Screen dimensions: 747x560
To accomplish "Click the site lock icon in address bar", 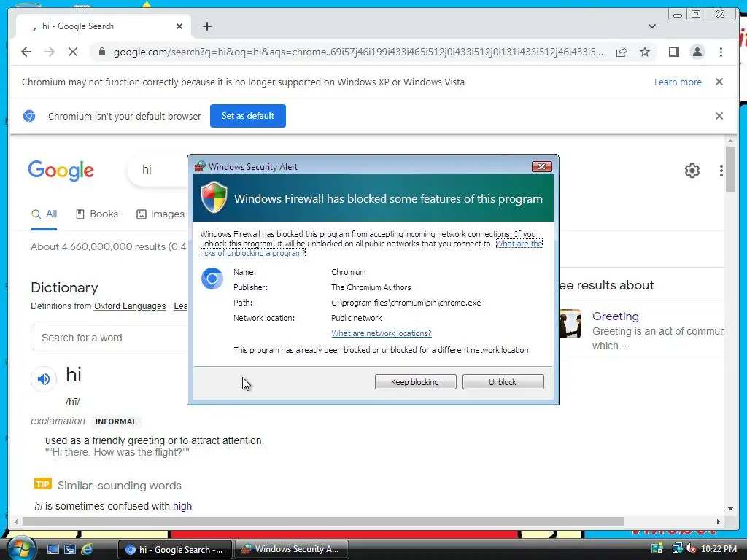I will pos(102,52).
